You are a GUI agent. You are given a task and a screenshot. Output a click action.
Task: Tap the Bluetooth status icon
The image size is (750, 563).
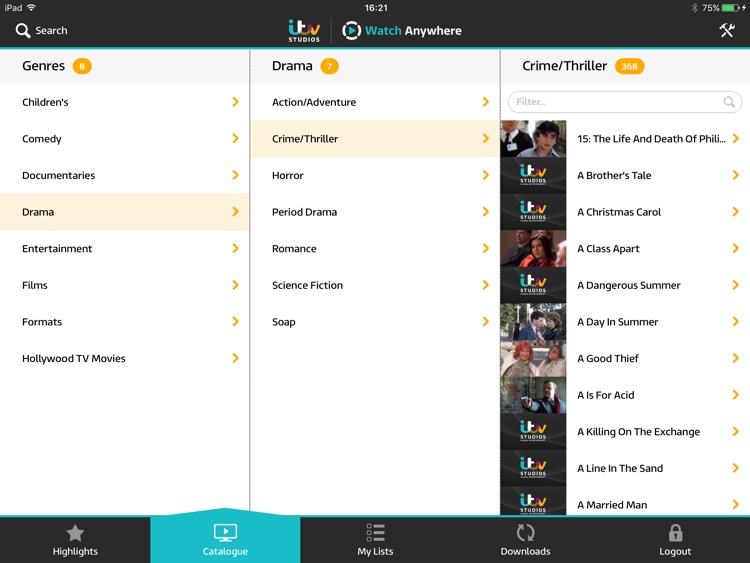695,8
